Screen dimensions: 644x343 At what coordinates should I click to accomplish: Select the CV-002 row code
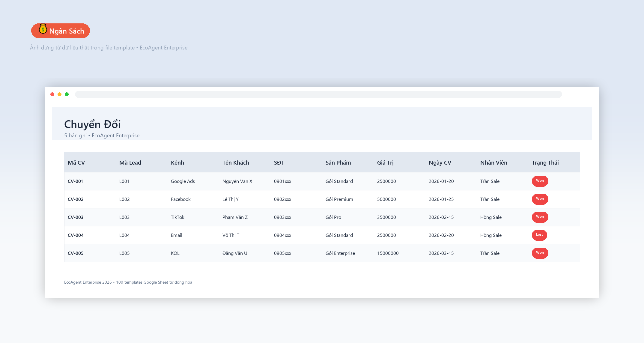76,199
